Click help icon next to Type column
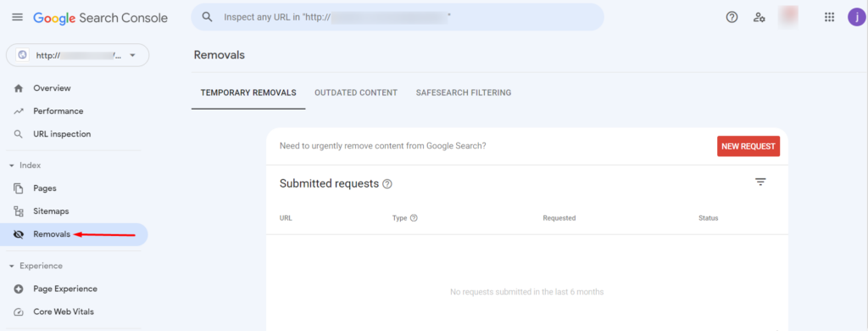Viewport: 868px width, 331px height. tap(414, 218)
